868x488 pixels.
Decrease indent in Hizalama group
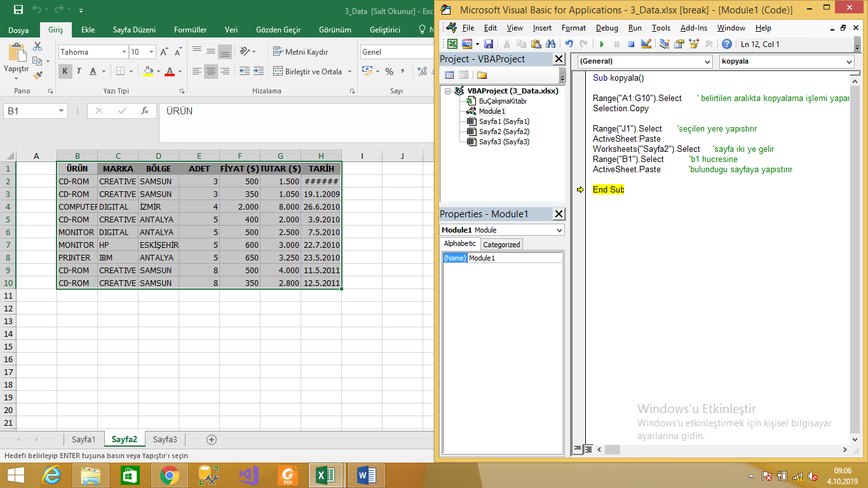244,71
